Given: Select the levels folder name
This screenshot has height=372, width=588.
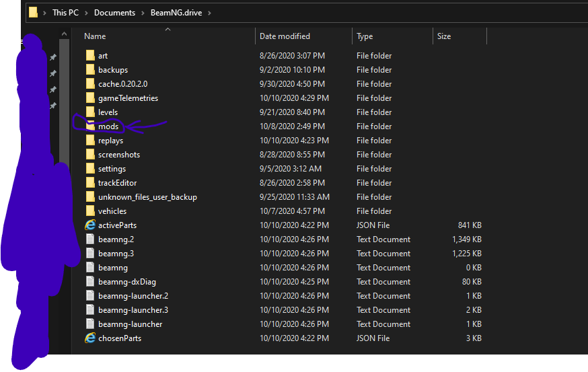Looking at the screenshot, I should 108,112.
